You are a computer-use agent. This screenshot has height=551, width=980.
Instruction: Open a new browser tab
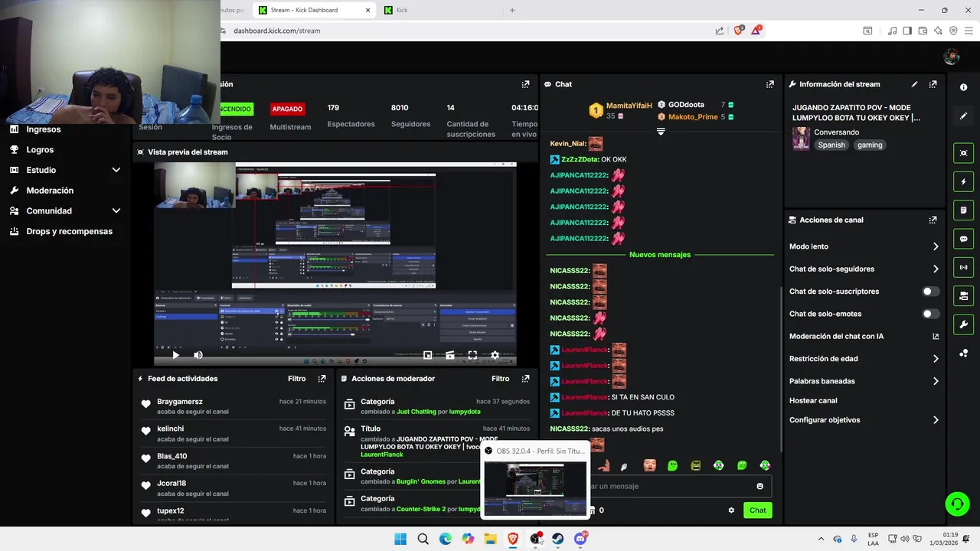point(512,10)
